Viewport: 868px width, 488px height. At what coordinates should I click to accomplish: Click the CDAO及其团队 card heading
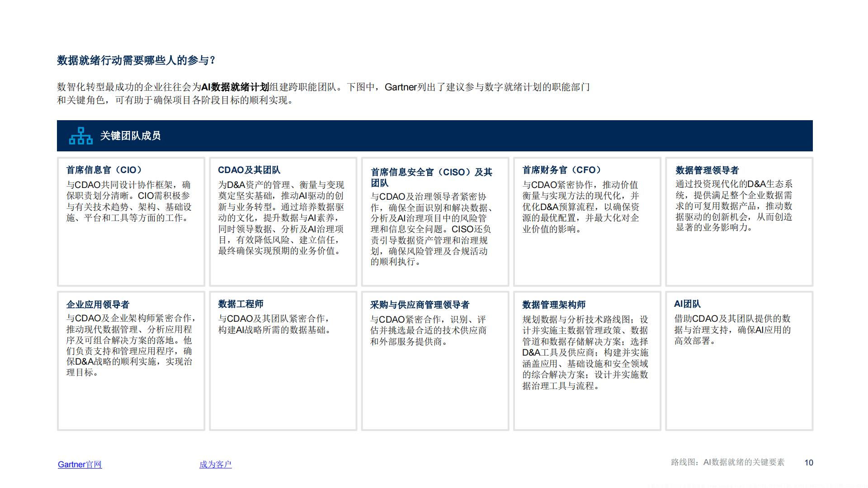pos(249,170)
